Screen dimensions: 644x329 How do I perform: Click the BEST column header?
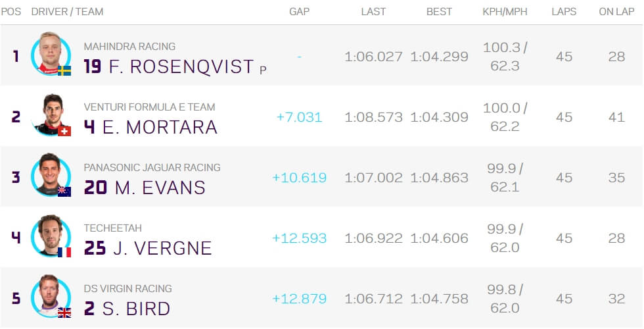tap(439, 12)
